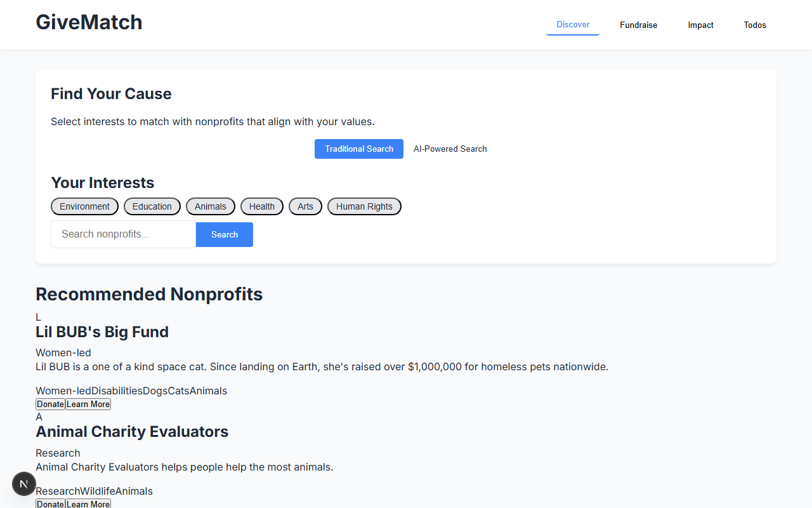Open the Discover tab
This screenshot has height=508, width=812.
click(572, 24)
